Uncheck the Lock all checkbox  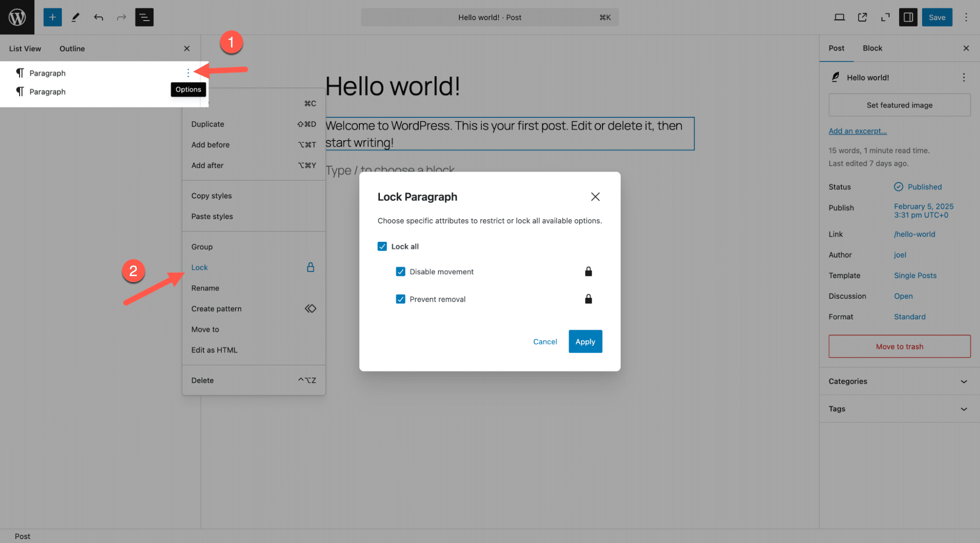pos(382,246)
